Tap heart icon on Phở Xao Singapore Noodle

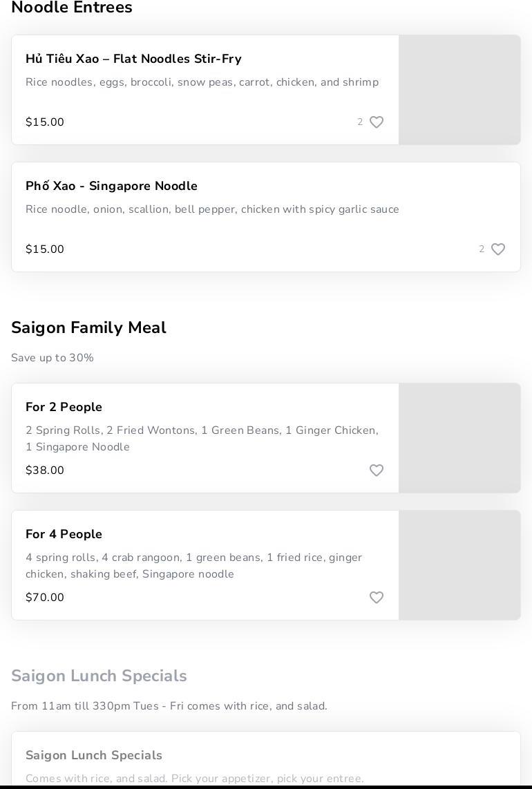pos(498,249)
